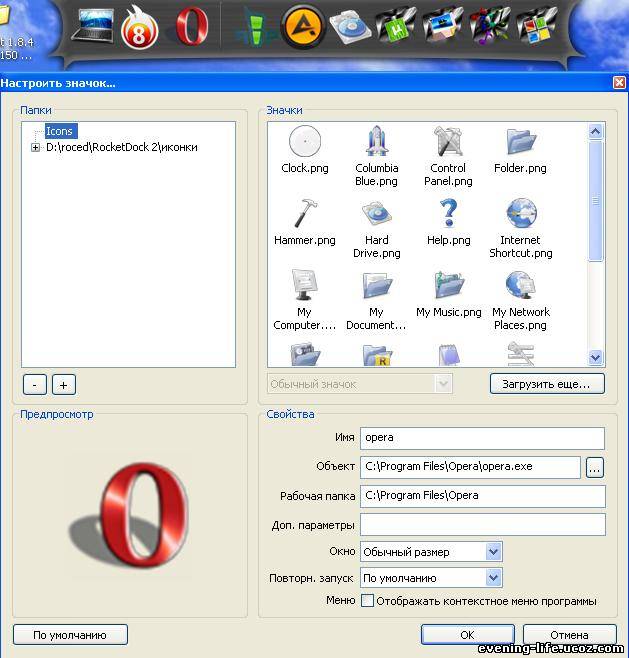Click the plus add folder button
Image resolution: width=629 pixels, height=658 pixels.
pos(63,385)
